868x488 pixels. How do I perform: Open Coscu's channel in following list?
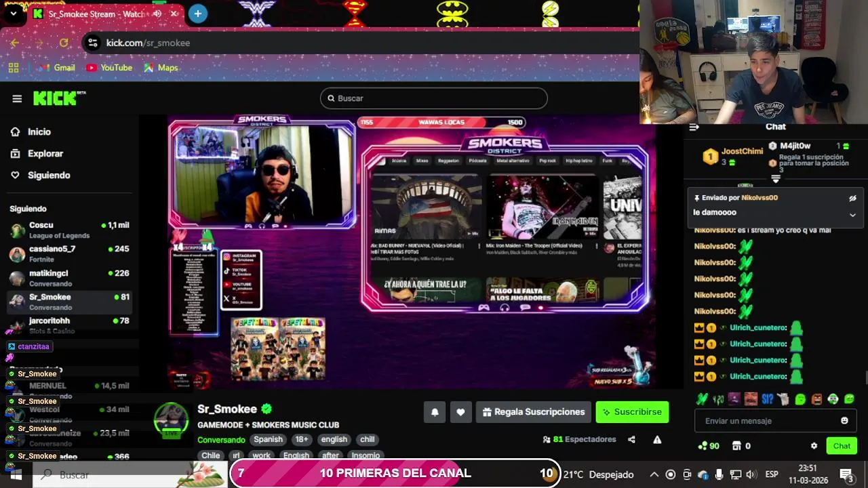(69, 230)
